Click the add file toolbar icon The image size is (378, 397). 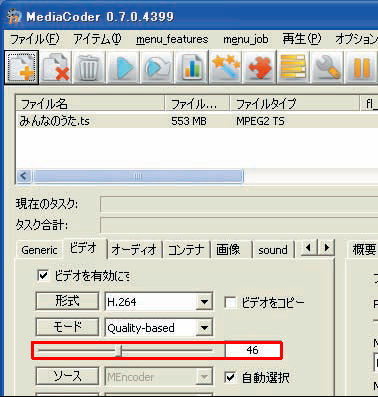tap(22, 68)
